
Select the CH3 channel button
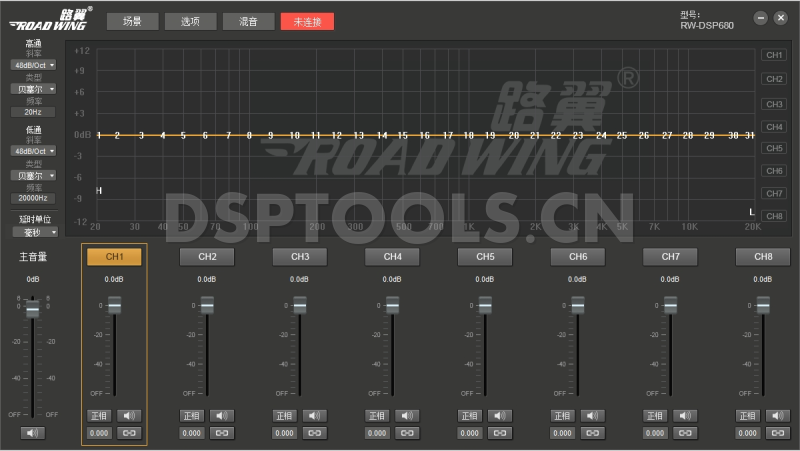[x=300, y=257]
